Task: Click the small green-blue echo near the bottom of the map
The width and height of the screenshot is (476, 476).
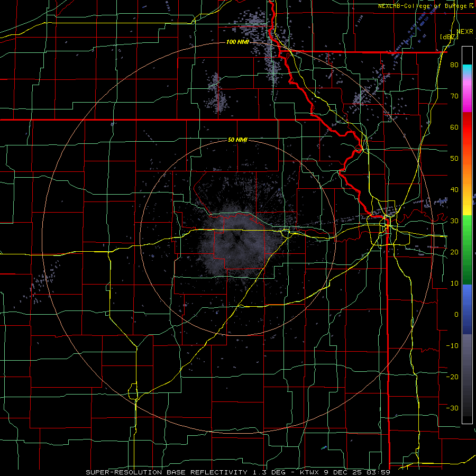Action: 324,447
